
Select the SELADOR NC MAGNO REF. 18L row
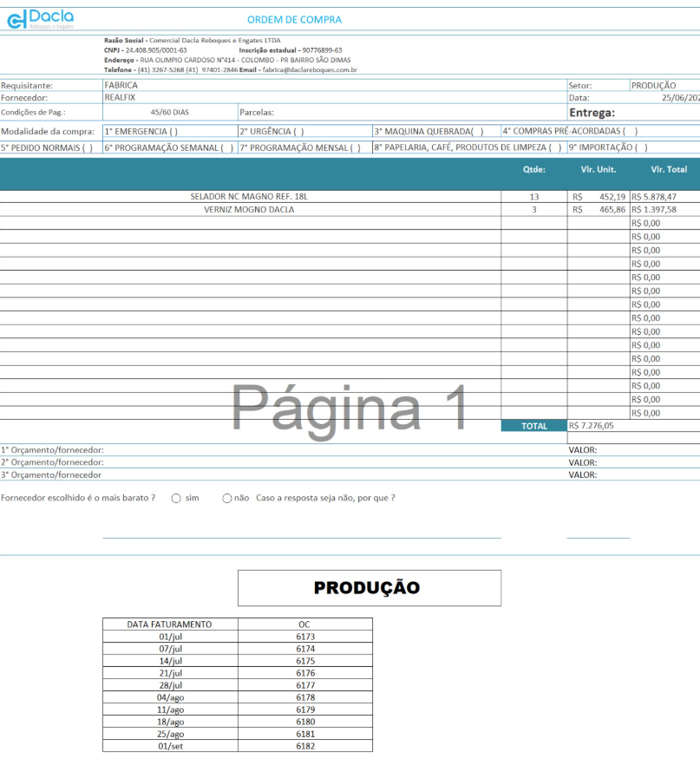click(x=249, y=197)
